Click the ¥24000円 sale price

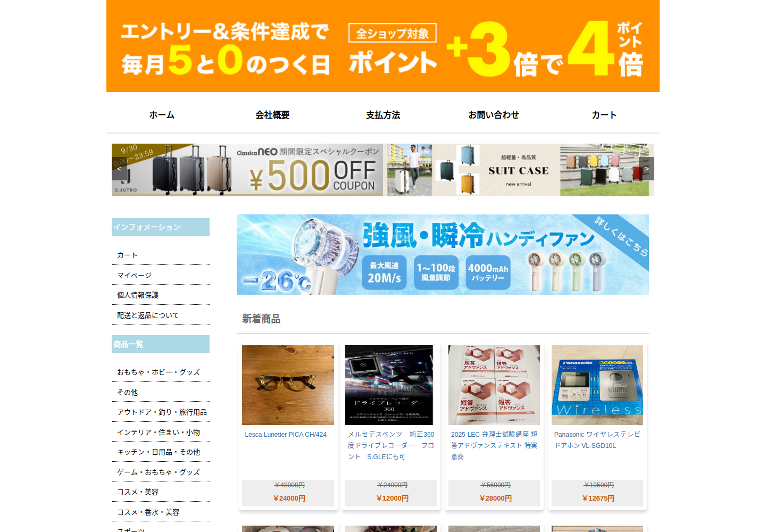(289, 498)
